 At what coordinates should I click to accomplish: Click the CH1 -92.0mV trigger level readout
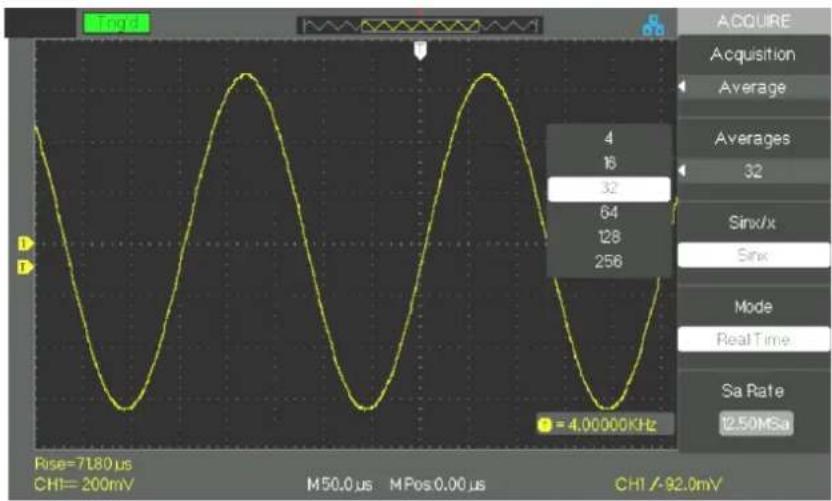coord(669,484)
